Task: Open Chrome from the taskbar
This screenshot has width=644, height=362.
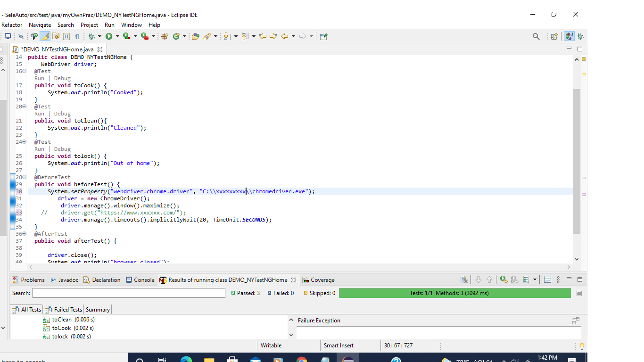Action: click(x=301, y=359)
